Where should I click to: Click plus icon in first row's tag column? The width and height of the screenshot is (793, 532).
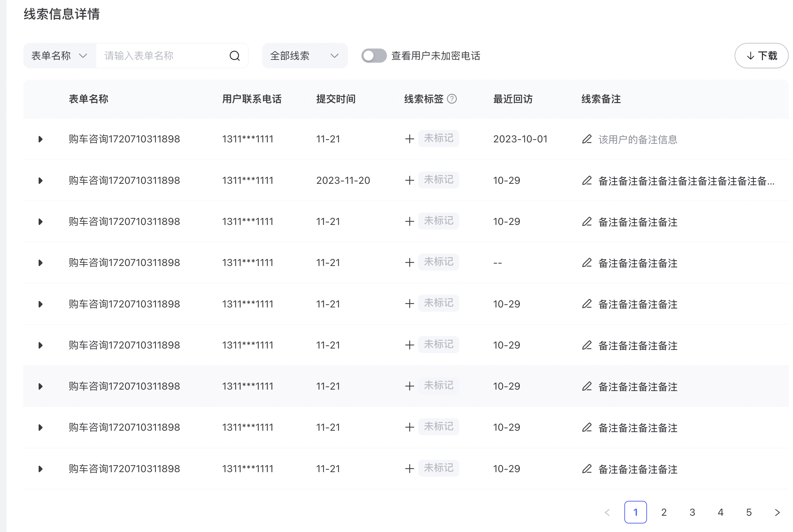pos(410,139)
